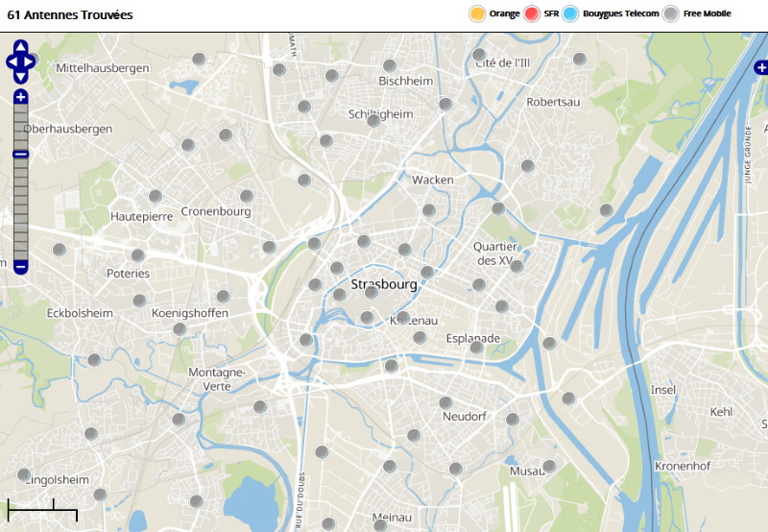Screen dimensions: 768x532
Task: Click the zoom slider handle on the bar
Action: point(20,154)
